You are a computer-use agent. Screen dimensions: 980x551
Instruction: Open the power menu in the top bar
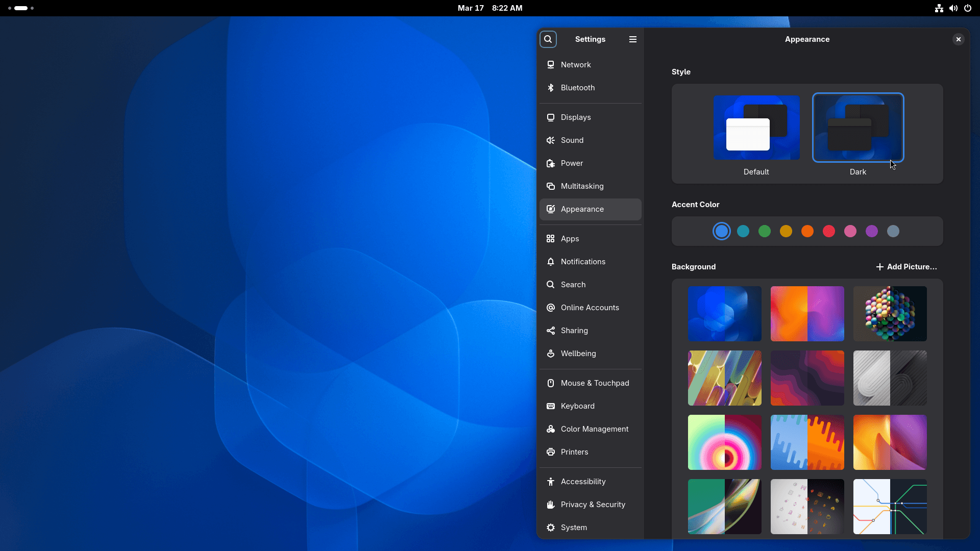tap(968, 8)
